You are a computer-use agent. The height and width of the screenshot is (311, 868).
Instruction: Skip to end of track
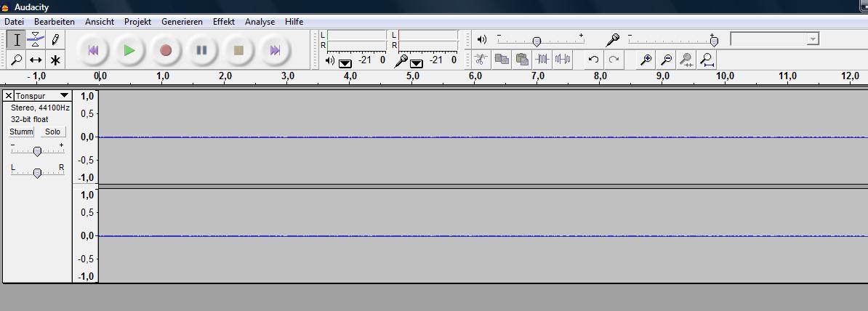click(275, 50)
